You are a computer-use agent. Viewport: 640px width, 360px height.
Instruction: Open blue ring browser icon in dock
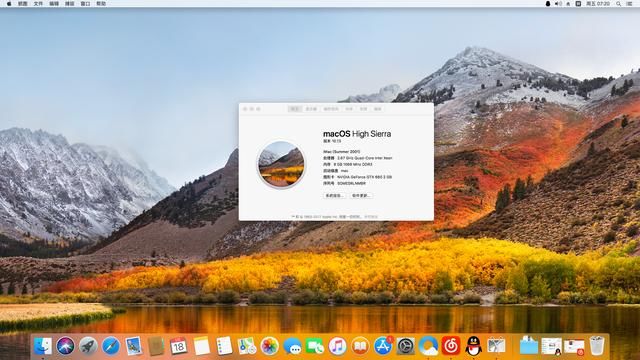(x=428, y=346)
